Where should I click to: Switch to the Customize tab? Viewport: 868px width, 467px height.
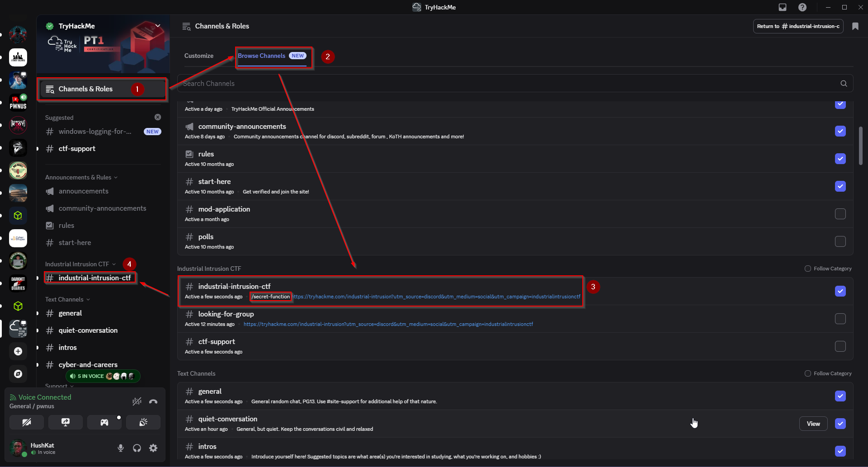(x=199, y=56)
